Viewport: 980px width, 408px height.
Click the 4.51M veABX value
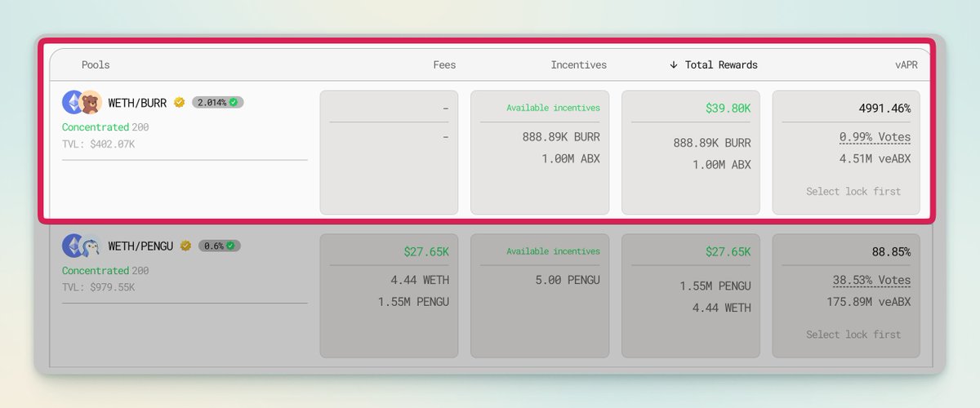tap(875, 158)
